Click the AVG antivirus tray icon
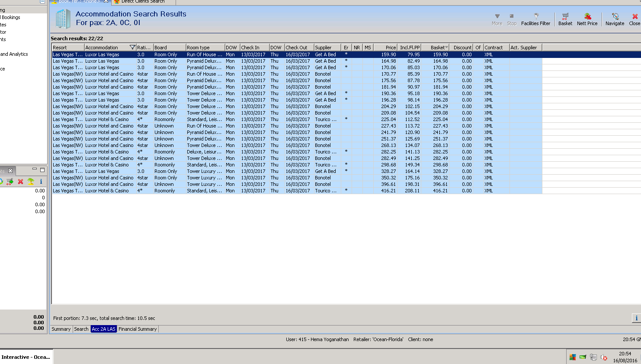The height and width of the screenshot is (364, 641). tap(572, 357)
